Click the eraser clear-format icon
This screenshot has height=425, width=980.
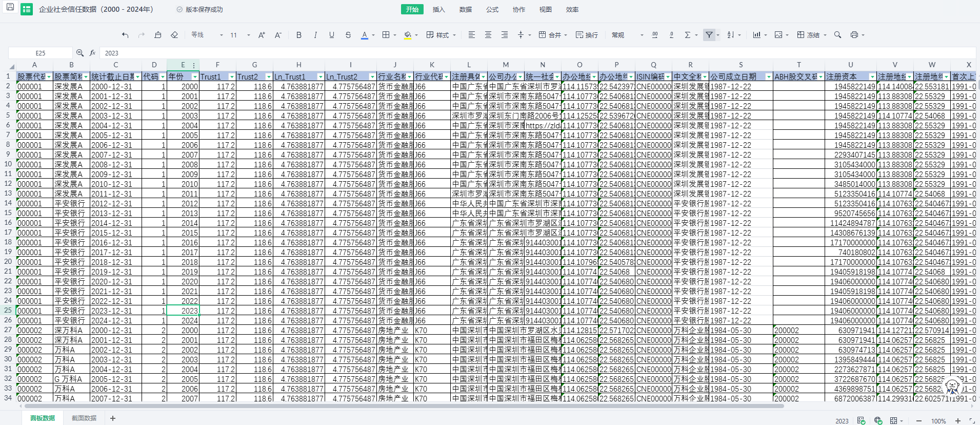click(x=174, y=35)
